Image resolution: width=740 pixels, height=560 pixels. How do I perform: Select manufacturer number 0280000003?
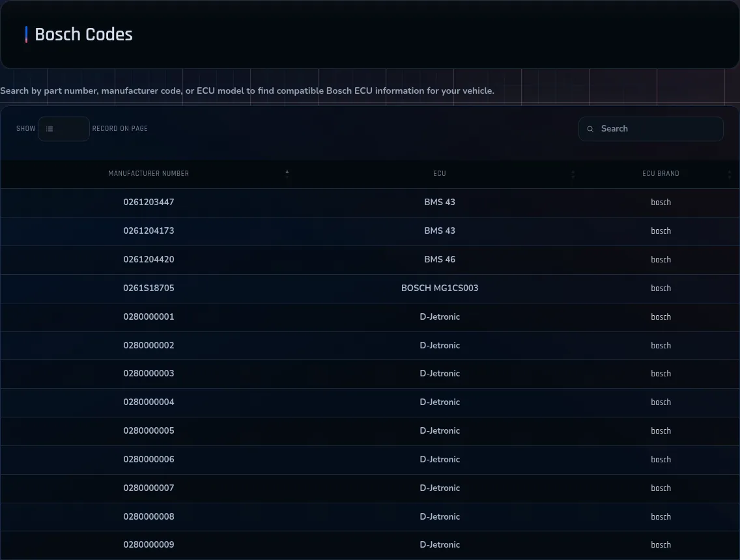[149, 373]
